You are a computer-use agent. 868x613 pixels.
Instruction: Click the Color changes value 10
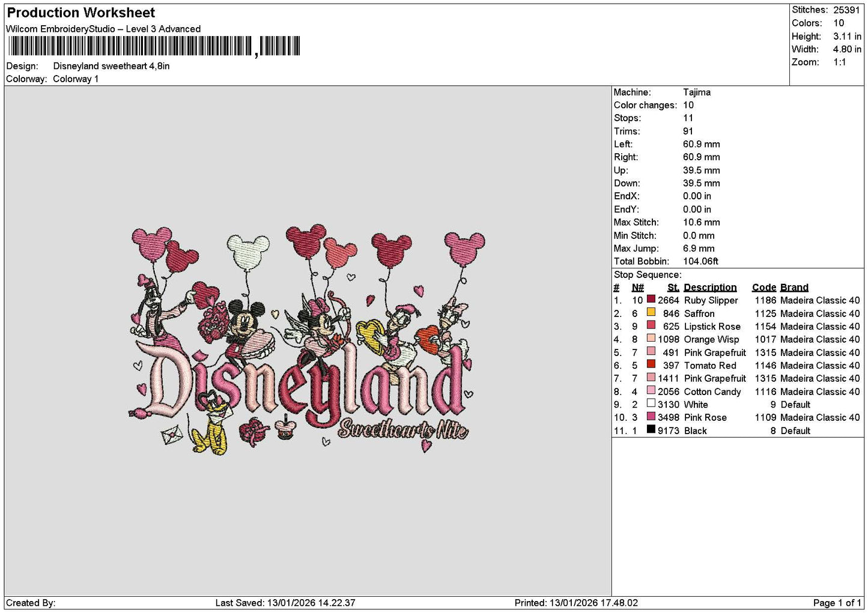click(x=688, y=105)
